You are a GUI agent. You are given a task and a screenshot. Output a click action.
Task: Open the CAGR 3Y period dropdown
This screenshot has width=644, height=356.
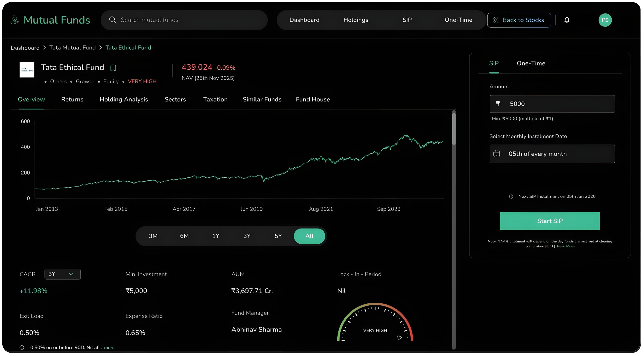point(62,274)
